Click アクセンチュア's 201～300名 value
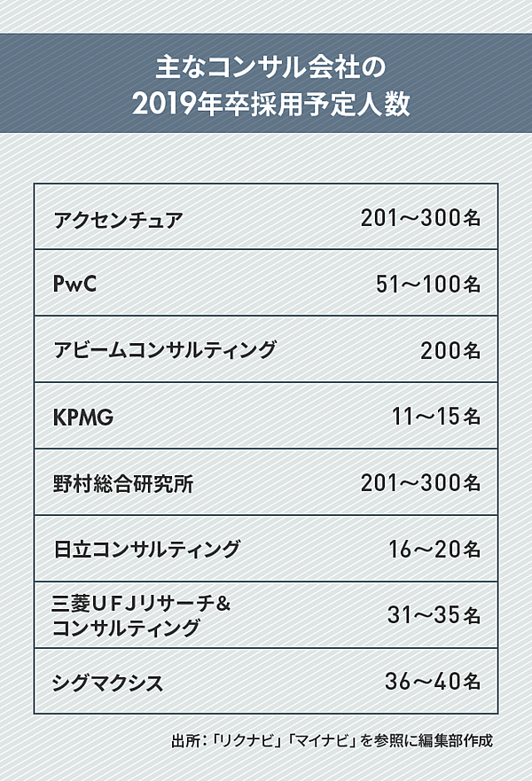This screenshot has width=532, height=781. pos(420,218)
